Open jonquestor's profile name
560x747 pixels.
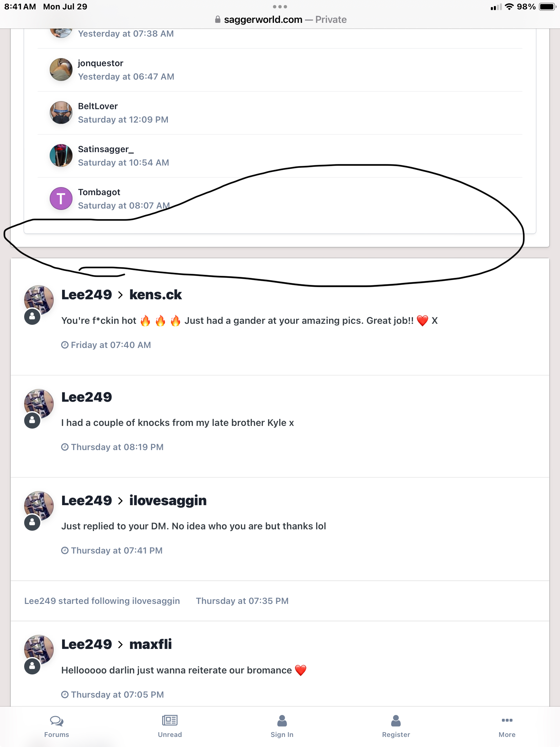[x=101, y=63]
